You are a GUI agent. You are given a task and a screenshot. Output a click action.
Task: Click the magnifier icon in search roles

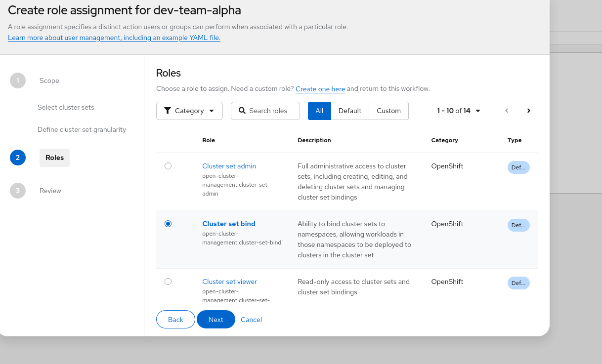[242, 111]
